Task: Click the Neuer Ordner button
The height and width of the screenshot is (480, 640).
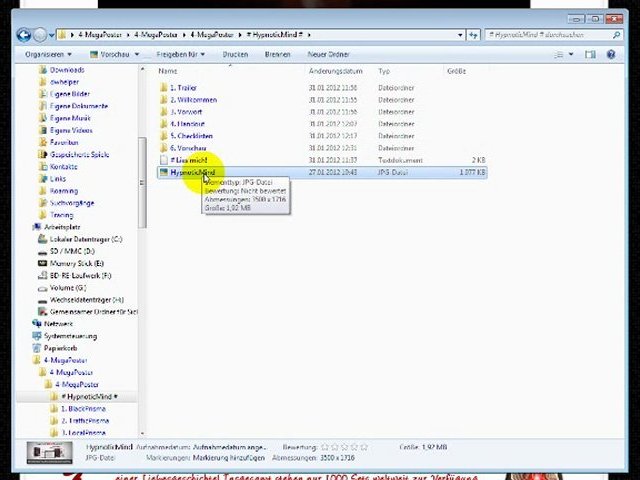Action: (x=328, y=54)
